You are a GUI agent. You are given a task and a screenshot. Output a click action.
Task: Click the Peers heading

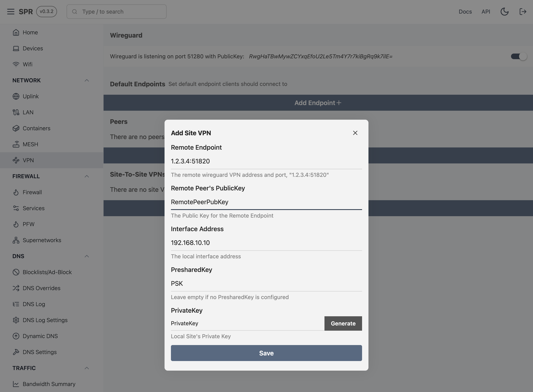[x=119, y=122]
